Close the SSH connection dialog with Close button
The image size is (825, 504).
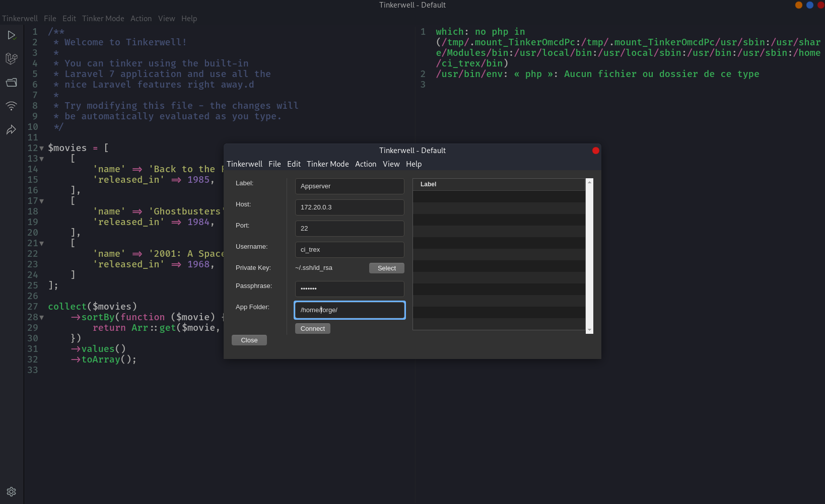click(249, 340)
